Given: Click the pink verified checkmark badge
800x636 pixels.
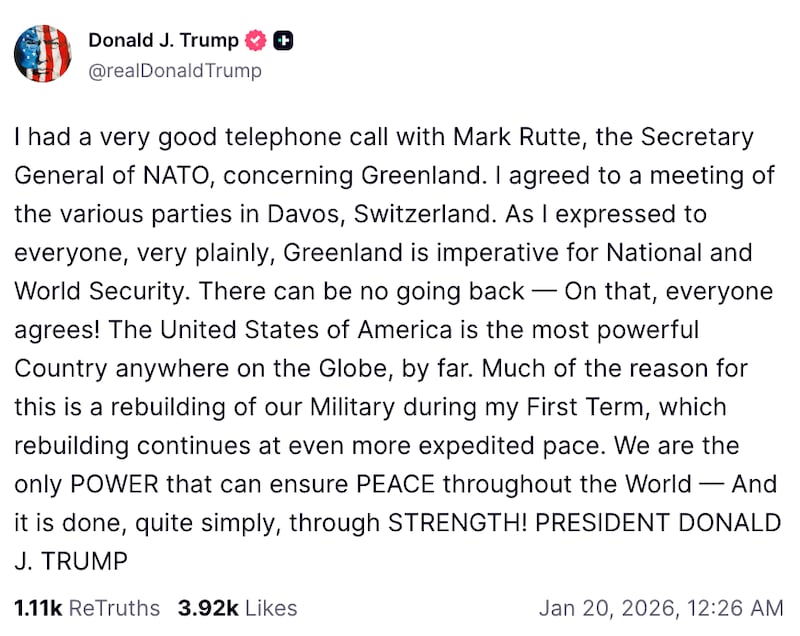Looking at the screenshot, I should (x=254, y=40).
